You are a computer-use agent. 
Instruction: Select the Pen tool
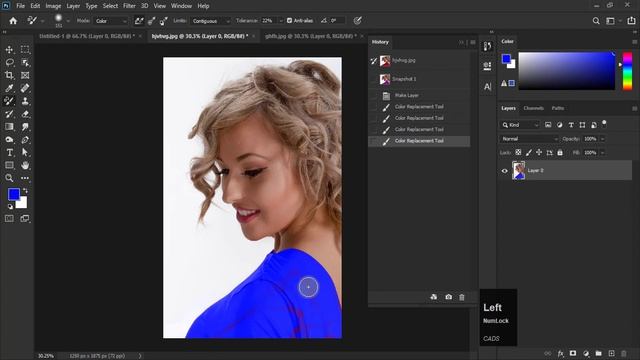(25, 140)
